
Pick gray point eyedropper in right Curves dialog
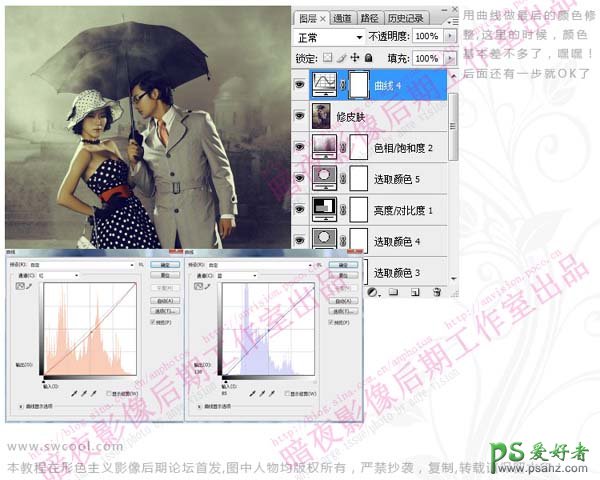coord(262,393)
